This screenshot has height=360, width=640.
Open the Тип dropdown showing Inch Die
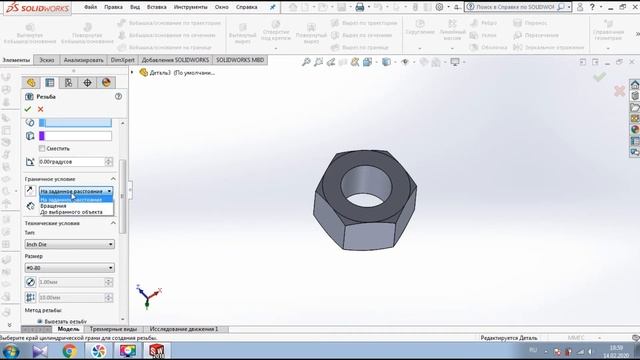(x=69, y=244)
